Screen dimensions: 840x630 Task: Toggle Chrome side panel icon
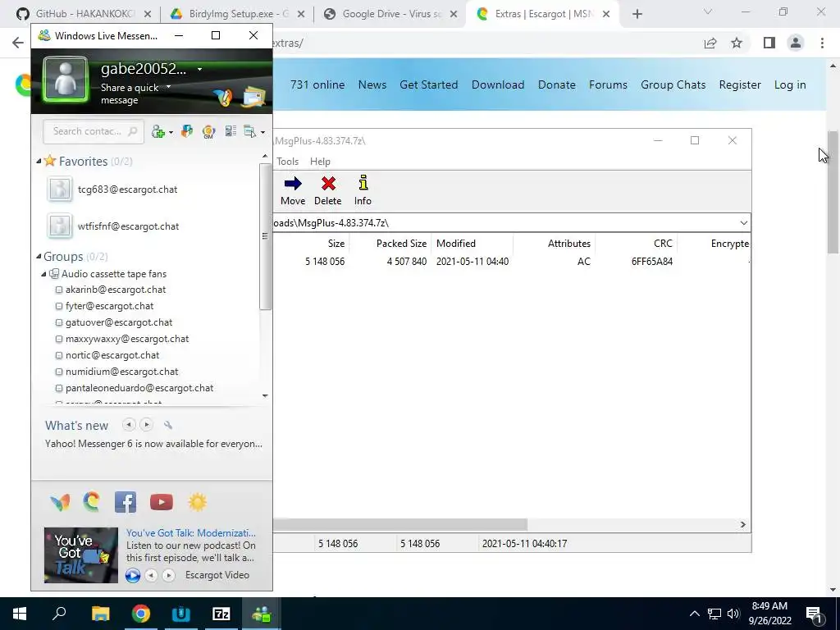pos(769,43)
